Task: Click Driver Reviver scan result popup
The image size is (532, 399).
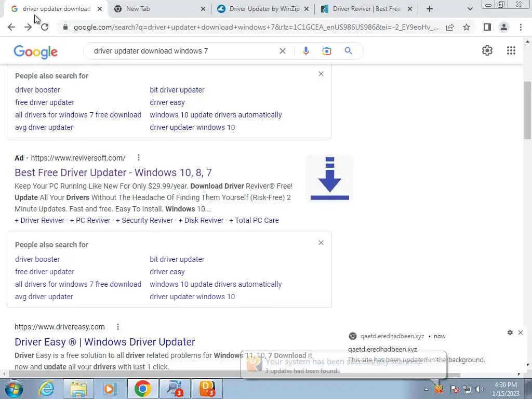Action: 343,365
